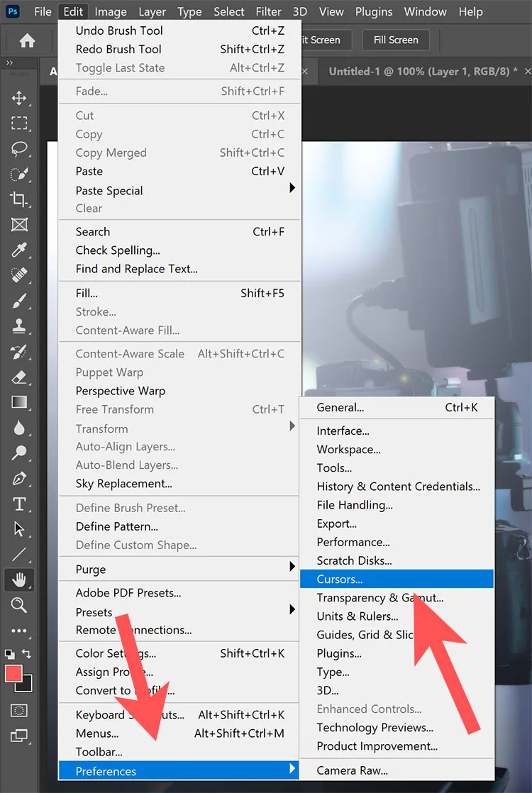Select the Hand tool

tap(19, 580)
